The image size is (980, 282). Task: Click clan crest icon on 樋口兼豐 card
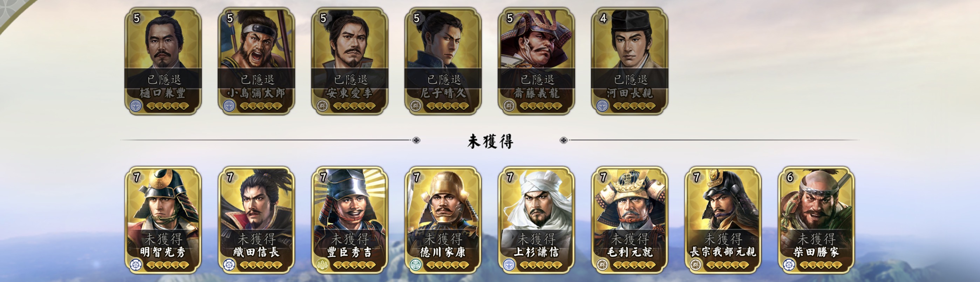point(136,106)
